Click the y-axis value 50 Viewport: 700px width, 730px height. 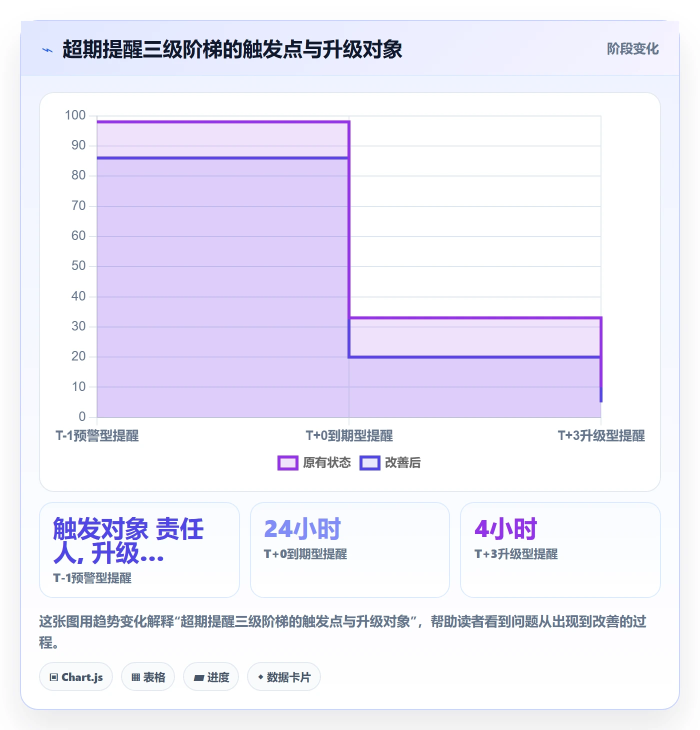point(78,266)
